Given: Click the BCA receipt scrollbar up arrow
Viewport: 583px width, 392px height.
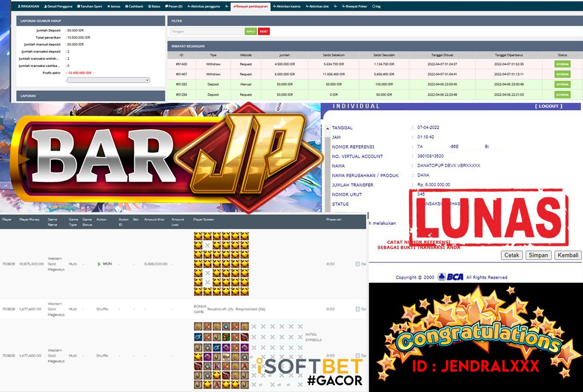Looking at the screenshot, I should (327, 128).
